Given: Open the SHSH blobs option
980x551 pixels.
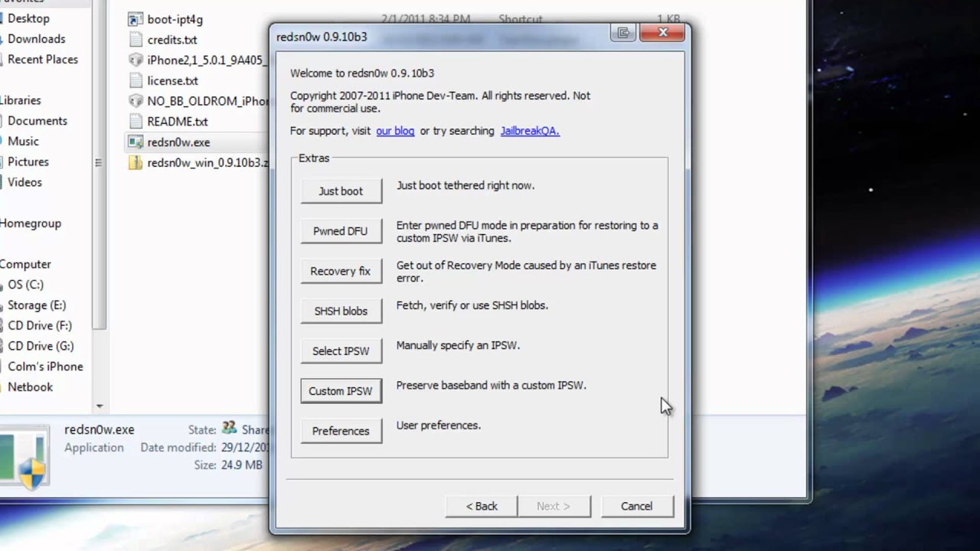Looking at the screenshot, I should (341, 311).
